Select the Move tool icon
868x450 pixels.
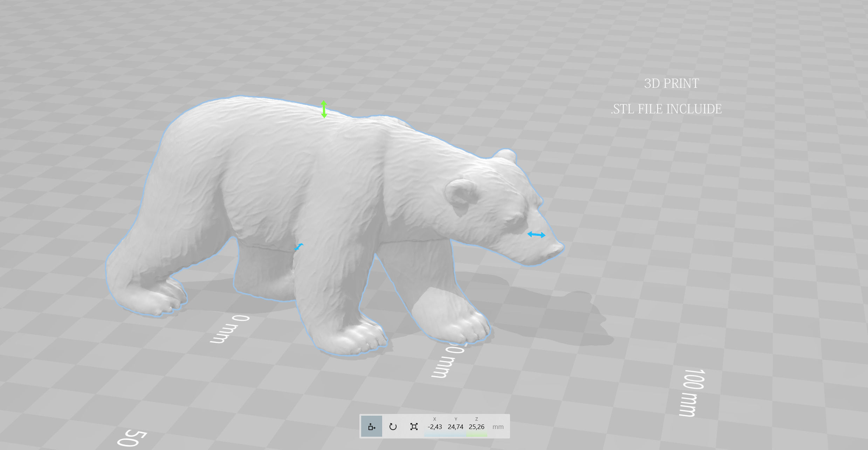coord(371,427)
